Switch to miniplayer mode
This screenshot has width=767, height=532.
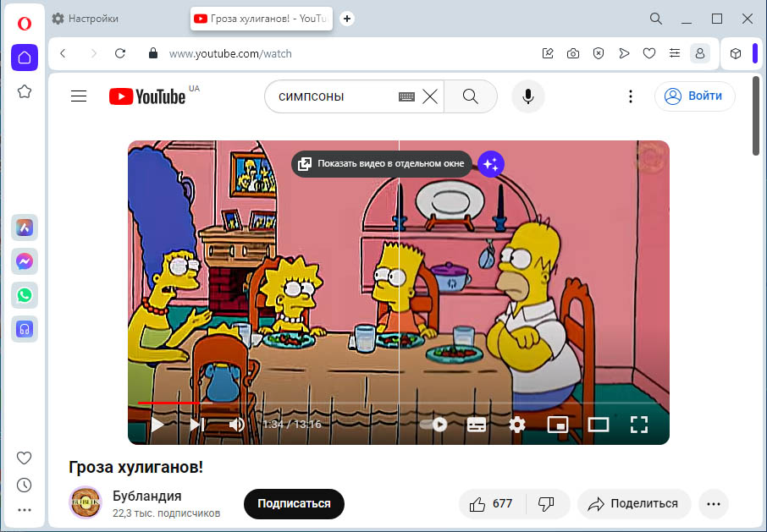[x=558, y=425]
